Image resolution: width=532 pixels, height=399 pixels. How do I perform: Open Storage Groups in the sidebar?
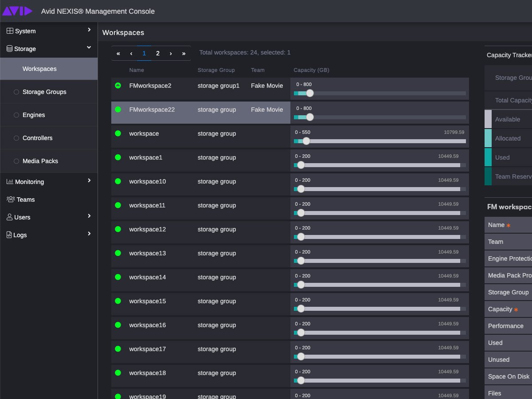[49, 92]
